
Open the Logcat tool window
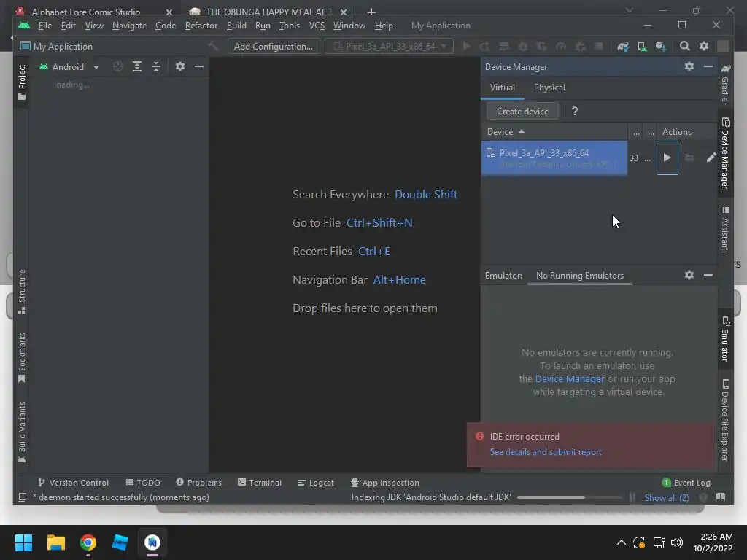(x=315, y=483)
